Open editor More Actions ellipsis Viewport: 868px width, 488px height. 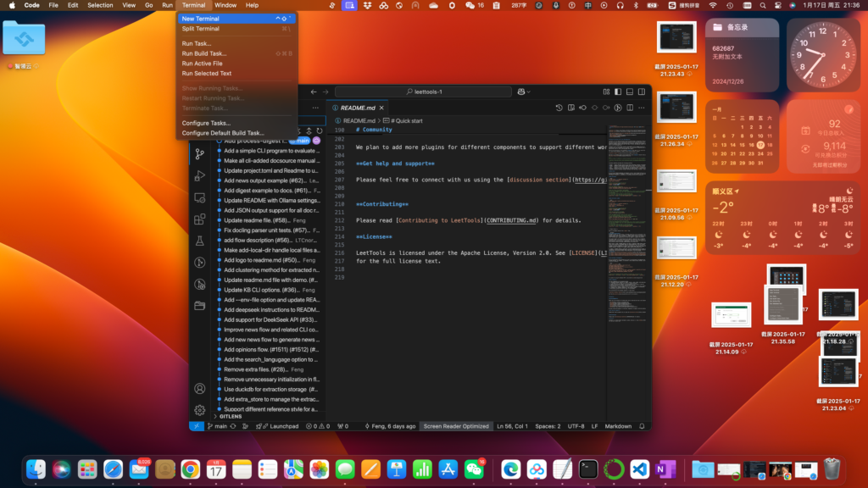coord(642,108)
